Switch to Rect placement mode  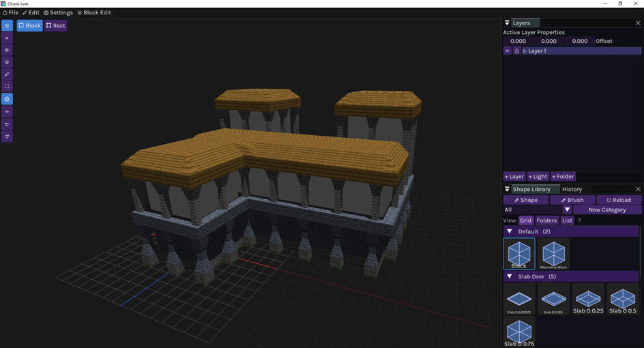coord(55,25)
